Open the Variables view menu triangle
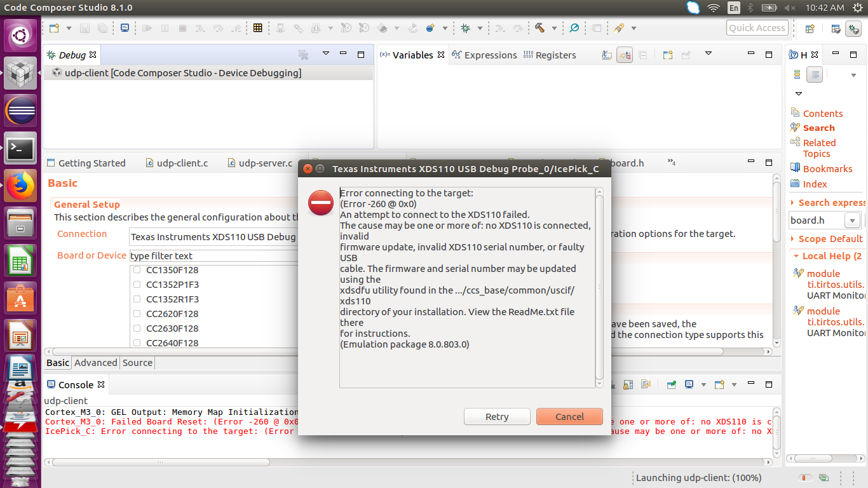Image resolution: width=868 pixels, height=488 pixels. pyautogui.click(x=709, y=54)
